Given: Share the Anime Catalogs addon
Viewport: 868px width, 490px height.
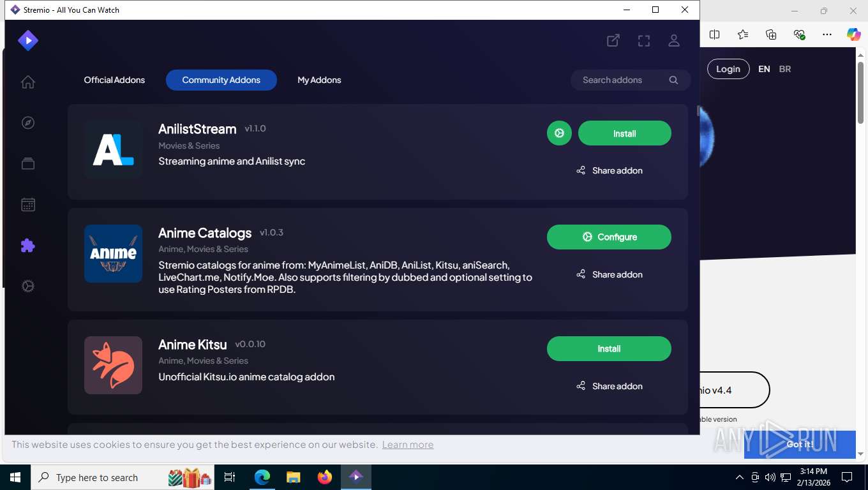Looking at the screenshot, I should coord(609,274).
